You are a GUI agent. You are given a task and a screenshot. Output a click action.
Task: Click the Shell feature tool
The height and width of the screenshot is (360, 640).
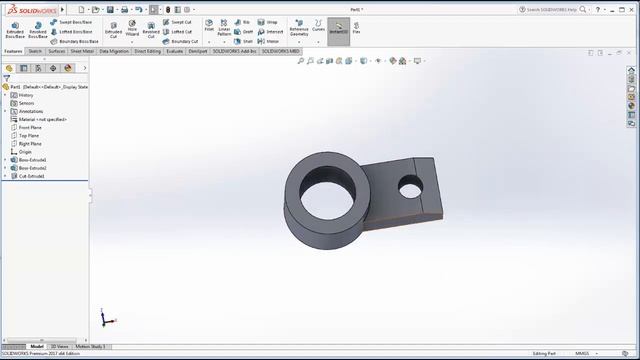[x=244, y=42]
